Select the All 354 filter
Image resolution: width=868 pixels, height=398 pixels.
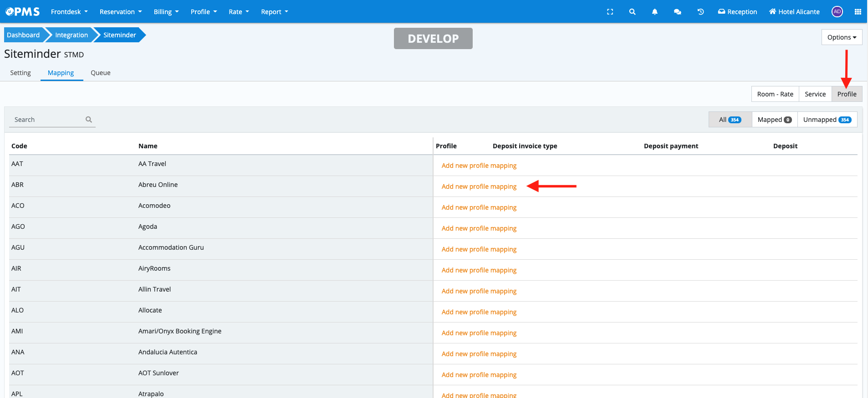pos(730,120)
